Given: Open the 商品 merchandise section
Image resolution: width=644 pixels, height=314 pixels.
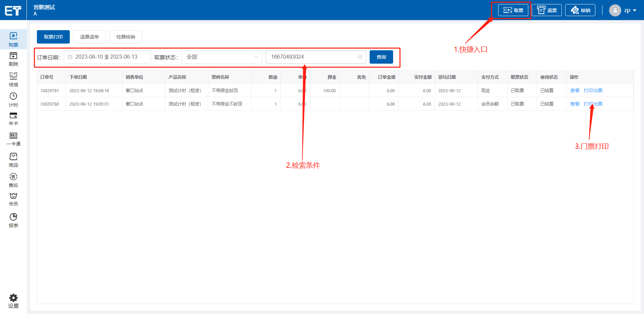Looking at the screenshot, I should [13, 160].
